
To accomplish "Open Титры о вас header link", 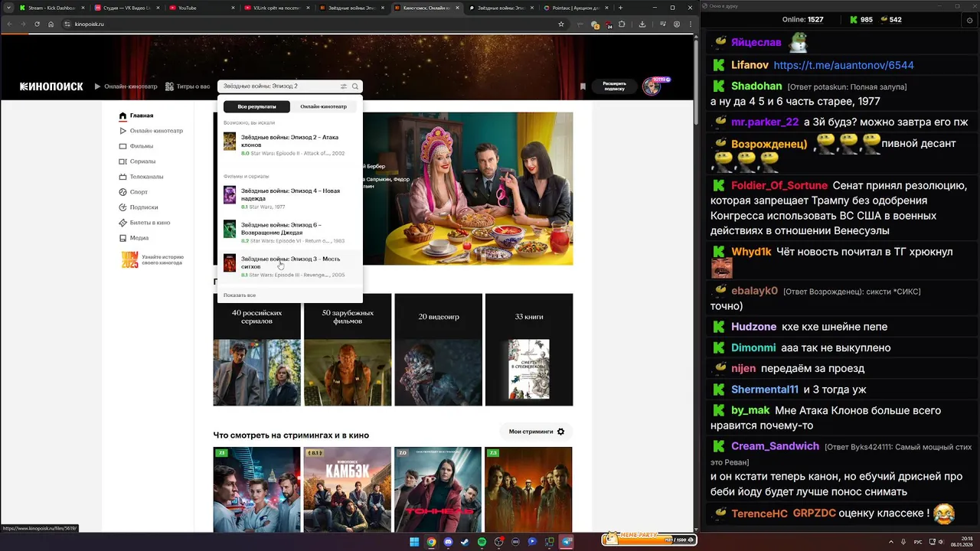I will pyautogui.click(x=188, y=86).
